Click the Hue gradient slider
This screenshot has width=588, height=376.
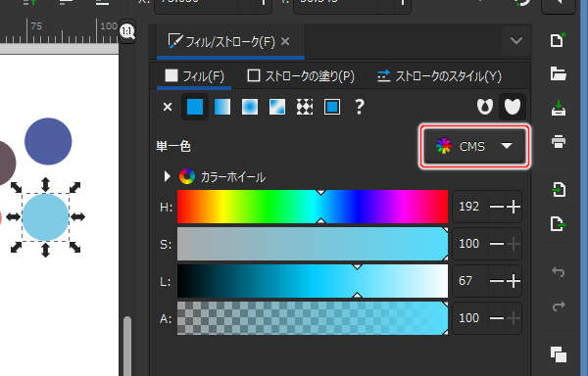(313, 207)
